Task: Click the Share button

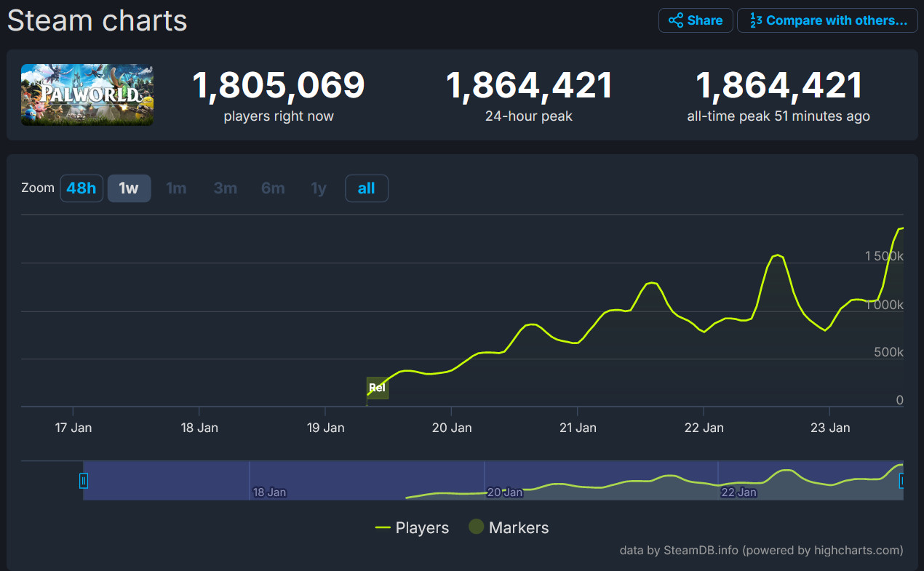Action: coord(695,20)
